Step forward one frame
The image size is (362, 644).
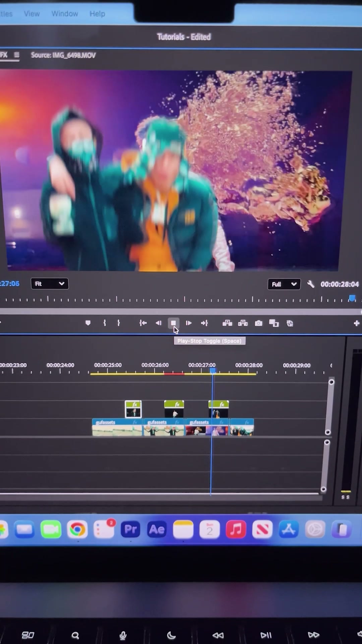click(x=189, y=323)
